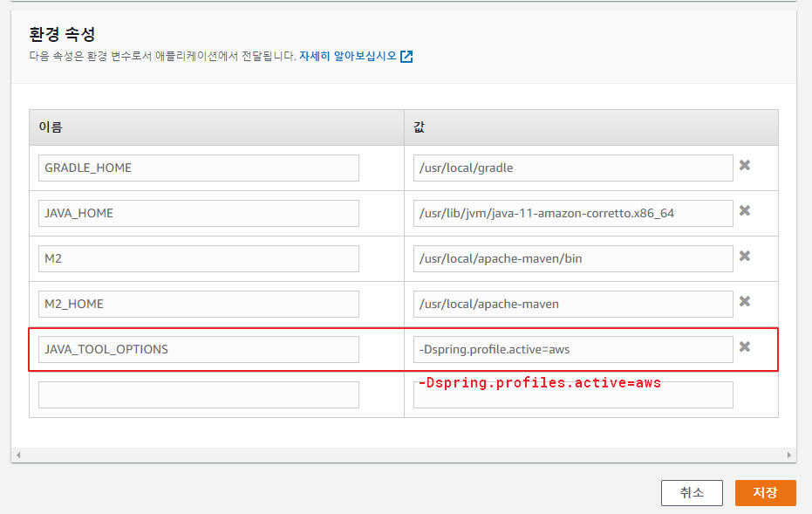Image resolution: width=812 pixels, height=514 pixels.
Task: Click the external link icon beside 자세히 알아보십시오
Action: click(406, 57)
